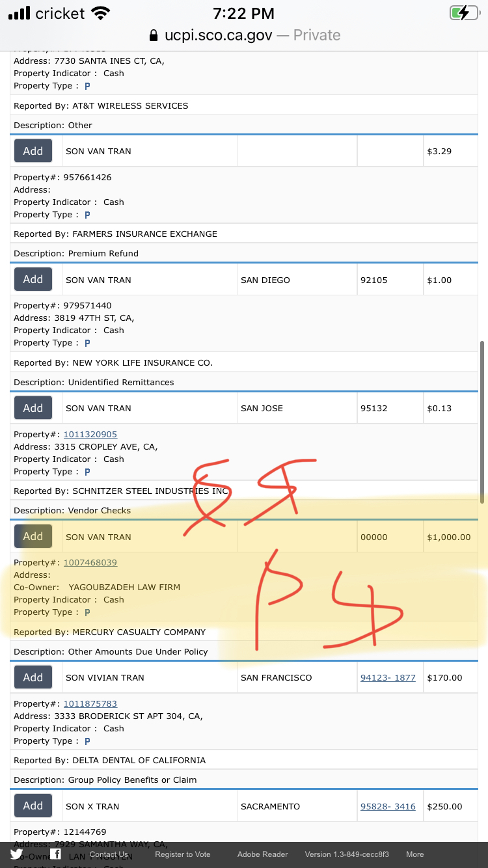
Task: Click Description: Unidentified Remittances
Action: click(x=94, y=382)
